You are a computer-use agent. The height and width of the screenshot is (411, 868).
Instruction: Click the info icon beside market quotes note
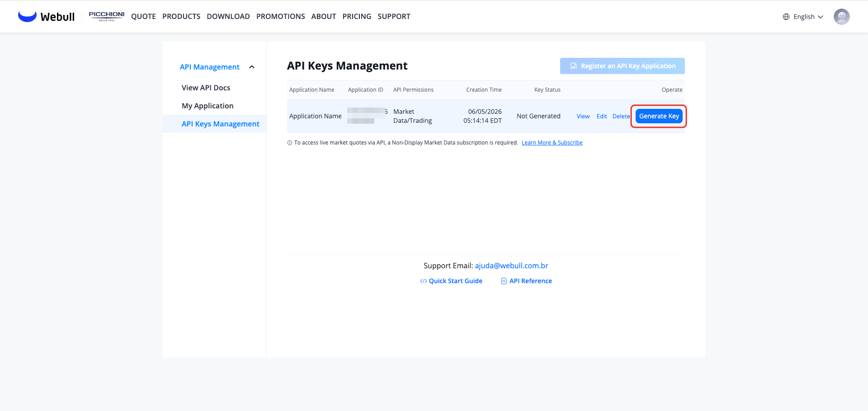290,143
